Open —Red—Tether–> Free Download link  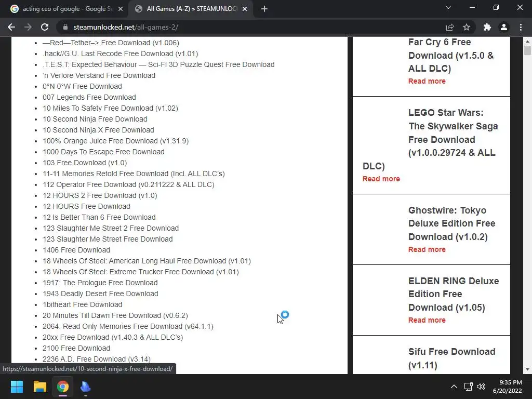[111, 43]
